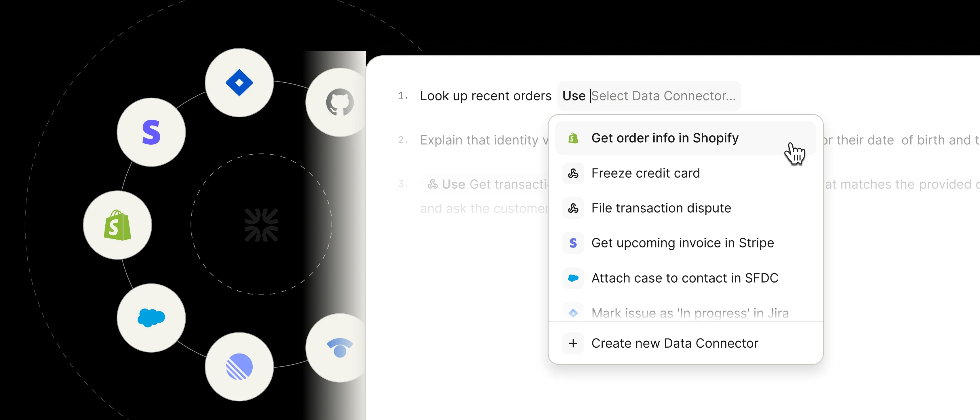This screenshot has height=420, width=980.
Task: Click the Salesforce cloud logo in the diagram
Action: [x=151, y=317]
